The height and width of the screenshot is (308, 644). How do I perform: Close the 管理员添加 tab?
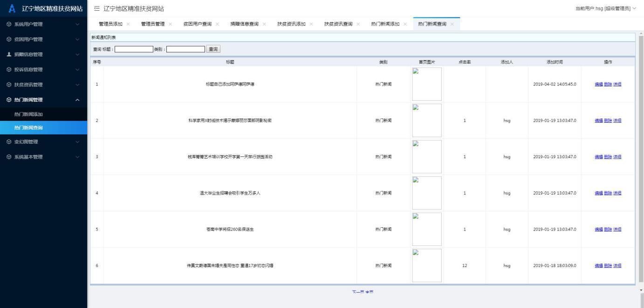point(128,24)
